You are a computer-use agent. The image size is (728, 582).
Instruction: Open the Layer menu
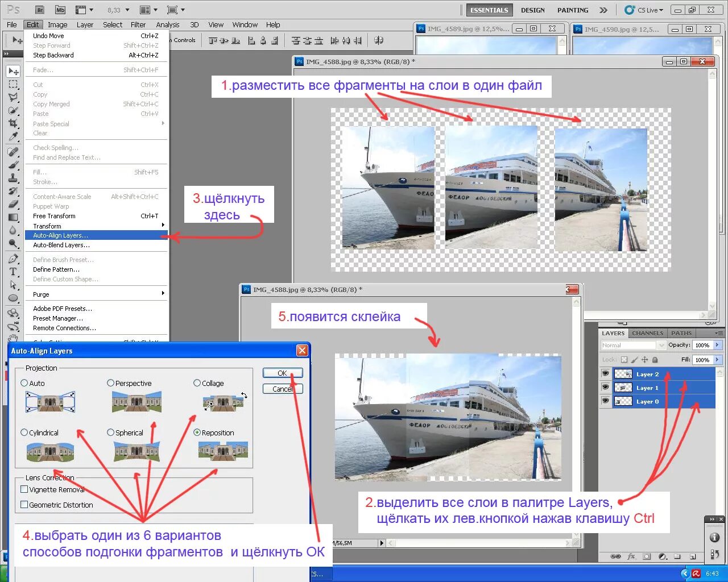coord(85,24)
